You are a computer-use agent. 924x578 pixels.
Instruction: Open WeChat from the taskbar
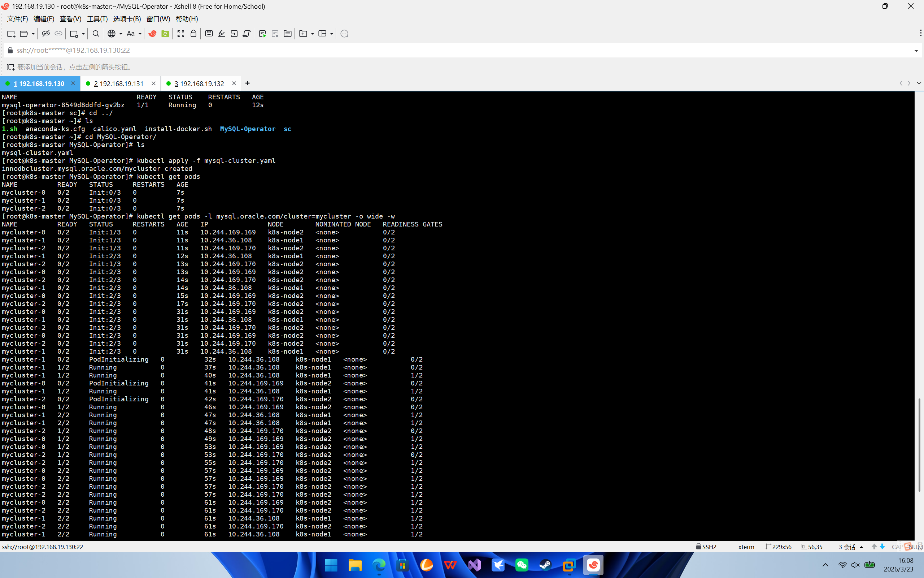point(522,565)
